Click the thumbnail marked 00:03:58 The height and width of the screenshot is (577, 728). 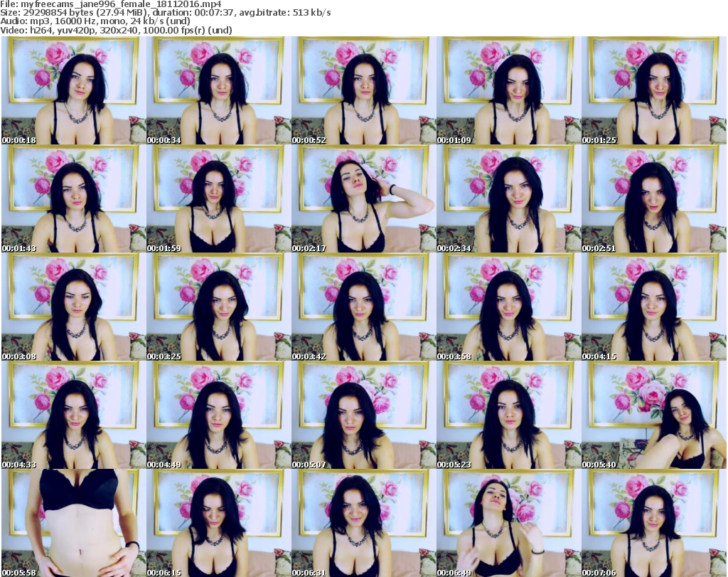508,307
